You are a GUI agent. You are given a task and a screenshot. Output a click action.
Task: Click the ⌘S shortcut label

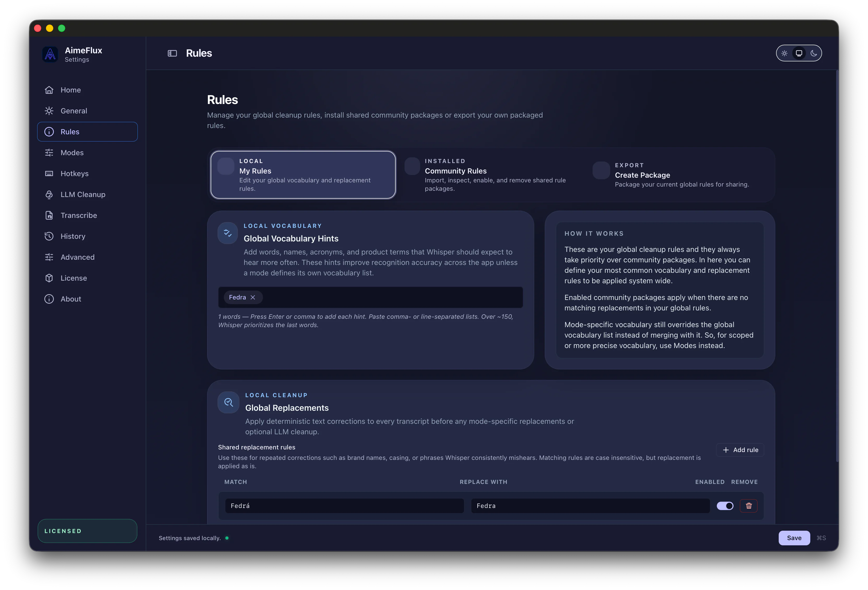[821, 538]
